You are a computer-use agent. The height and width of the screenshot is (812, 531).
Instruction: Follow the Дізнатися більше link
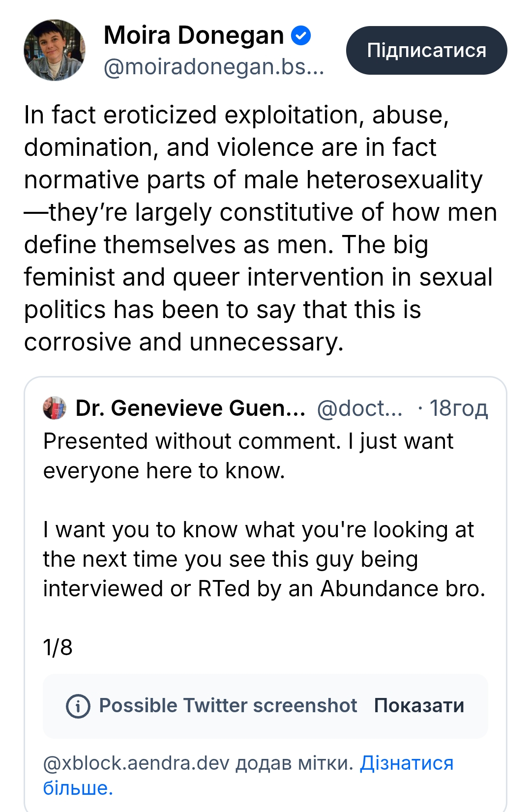tap(406, 763)
